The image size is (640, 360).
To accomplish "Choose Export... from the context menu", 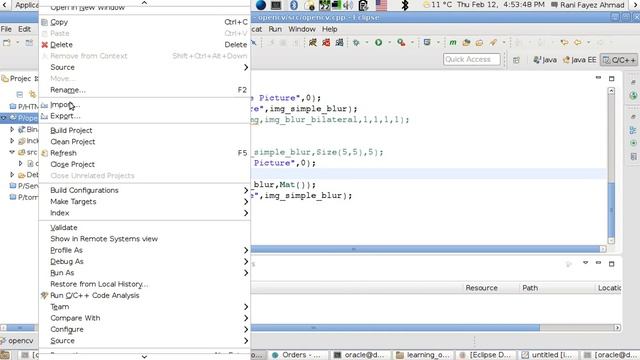I will pos(144,116).
